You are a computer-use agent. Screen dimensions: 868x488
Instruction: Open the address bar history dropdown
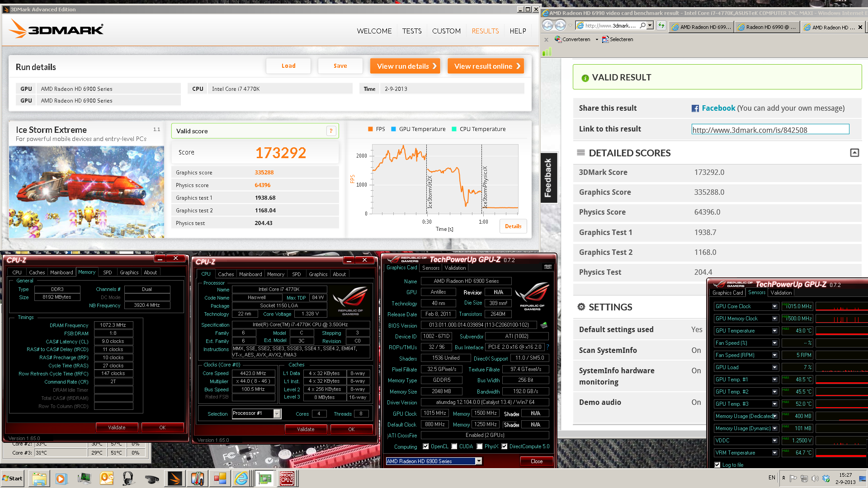(650, 26)
